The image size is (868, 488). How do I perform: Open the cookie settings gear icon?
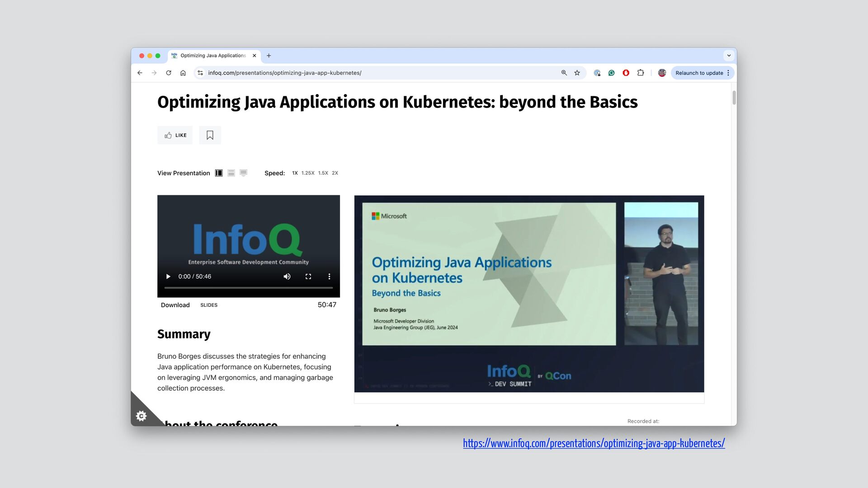click(x=142, y=416)
